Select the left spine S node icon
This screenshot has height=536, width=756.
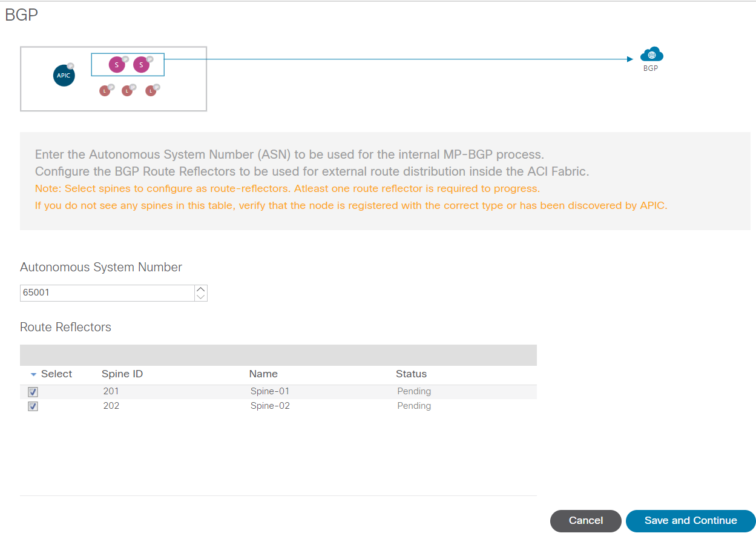click(117, 65)
